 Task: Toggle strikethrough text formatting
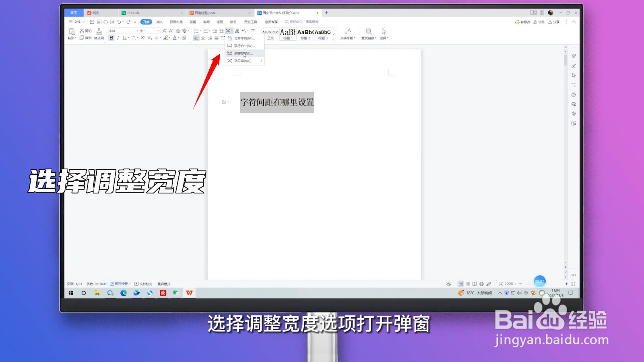point(134,38)
